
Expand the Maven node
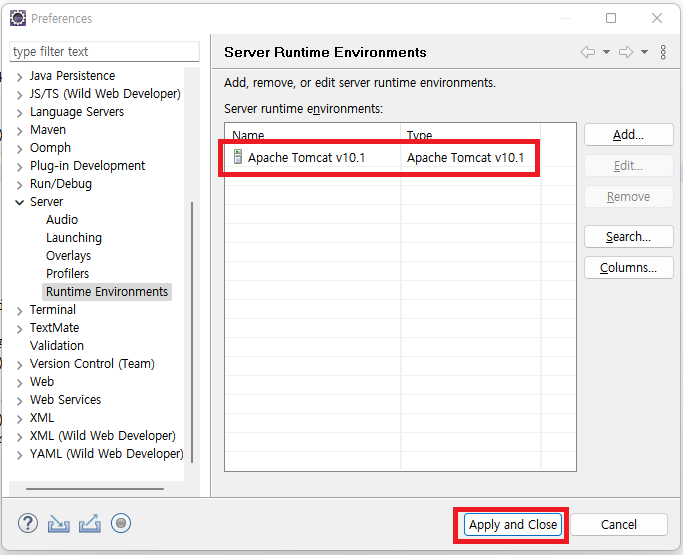[19, 131]
